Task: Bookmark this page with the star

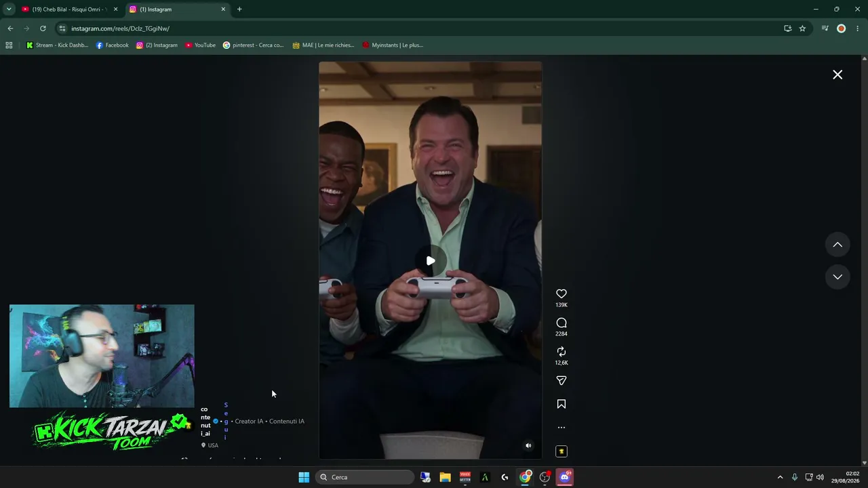Action: (802, 28)
